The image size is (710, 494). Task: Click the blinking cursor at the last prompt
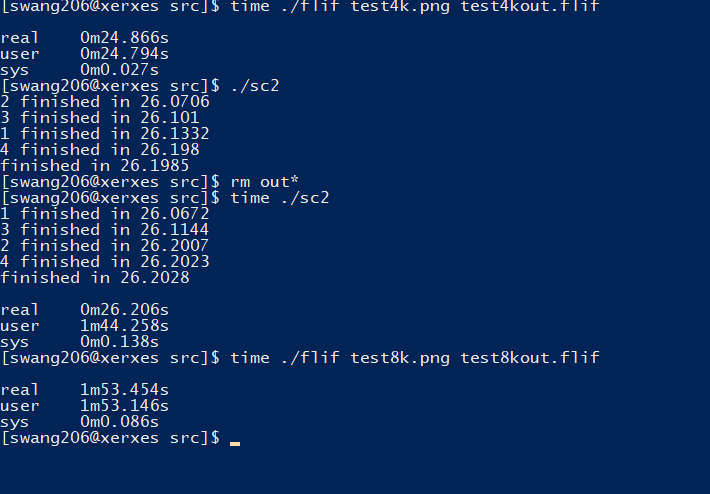click(235, 441)
